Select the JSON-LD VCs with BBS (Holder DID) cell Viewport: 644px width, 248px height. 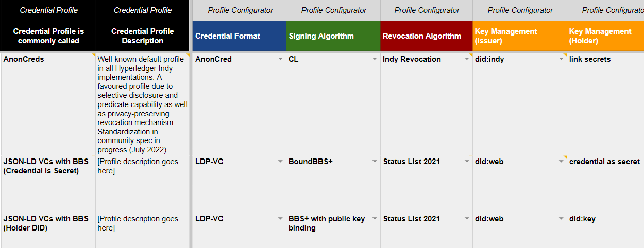pyautogui.click(x=48, y=229)
